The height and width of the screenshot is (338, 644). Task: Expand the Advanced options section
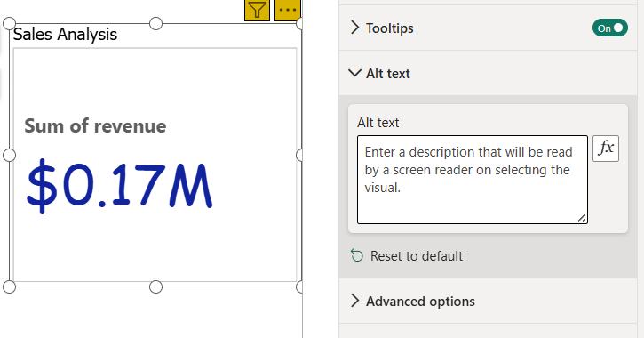click(x=354, y=301)
